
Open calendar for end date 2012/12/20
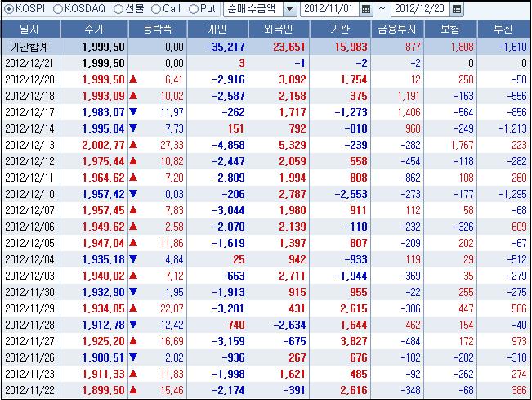pyautogui.click(x=457, y=9)
